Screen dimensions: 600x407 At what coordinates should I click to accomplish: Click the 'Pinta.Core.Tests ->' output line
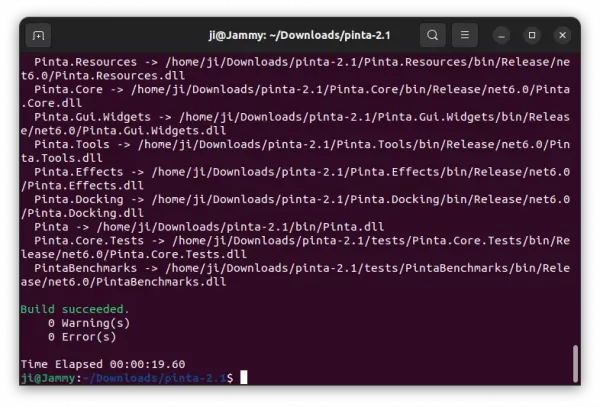[302, 241]
